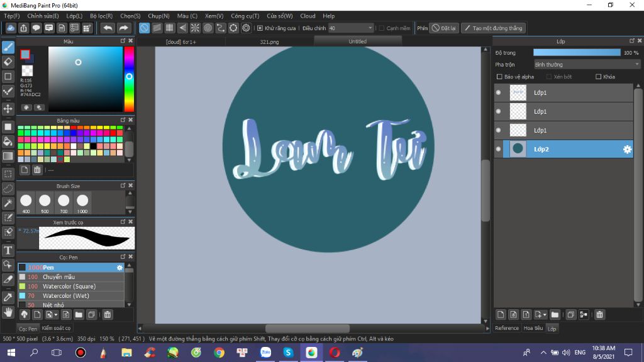This screenshot has height=362, width=644.
Task: Select the Move tool
Action: point(8,109)
